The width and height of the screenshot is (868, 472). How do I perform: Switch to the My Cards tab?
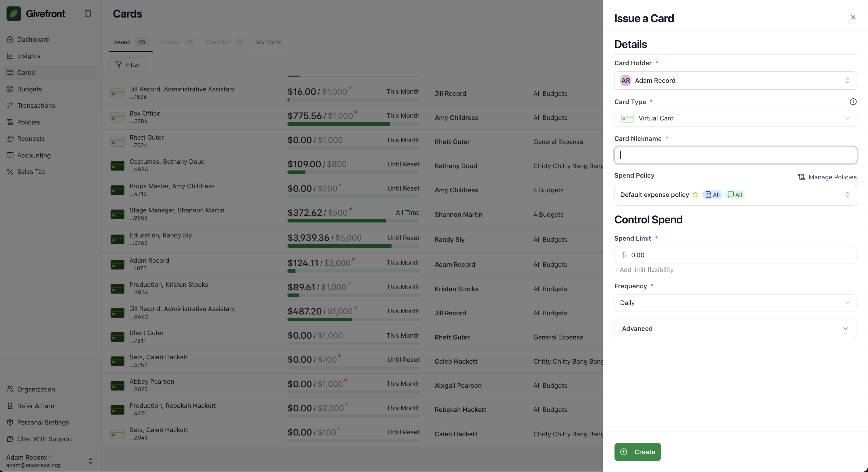[269, 43]
